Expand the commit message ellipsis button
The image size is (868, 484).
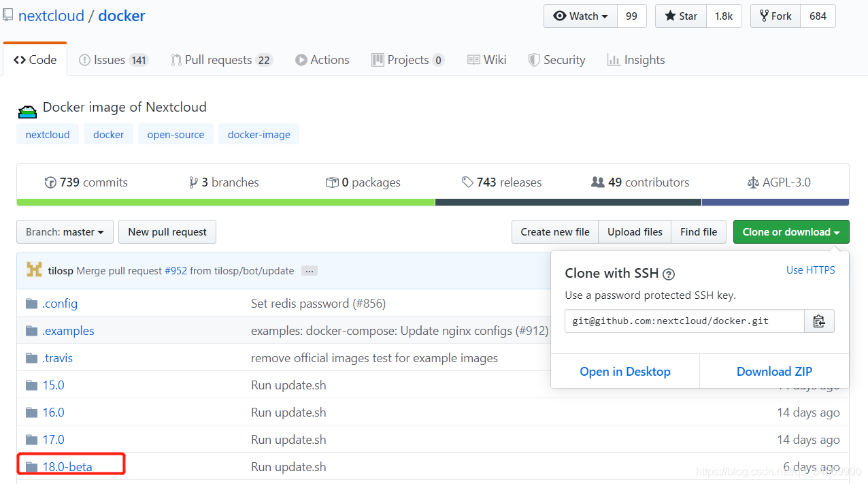click(310, 271)
